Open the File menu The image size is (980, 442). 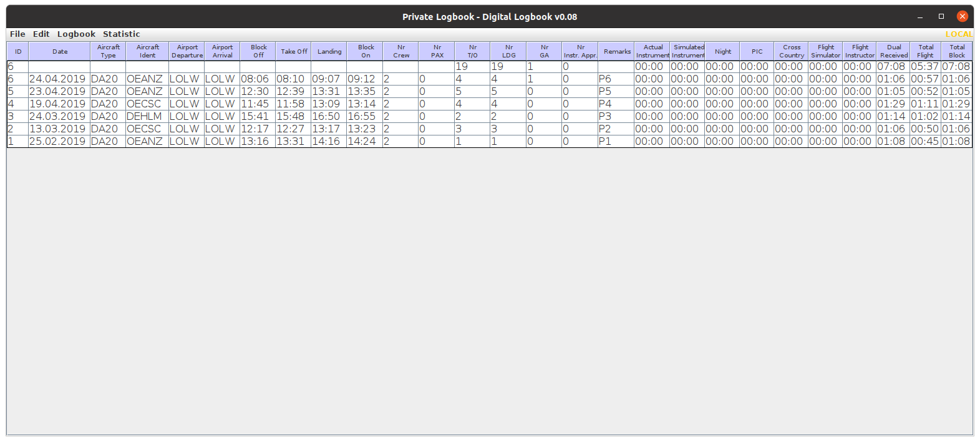click(x=17, y=34)
